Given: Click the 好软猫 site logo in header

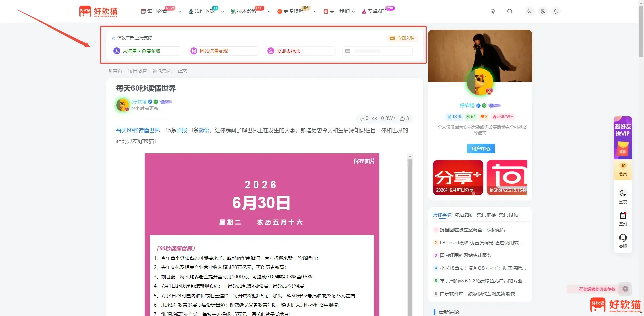Looking at the screenshot, I should pyautogui.click(x=99, y=11).
